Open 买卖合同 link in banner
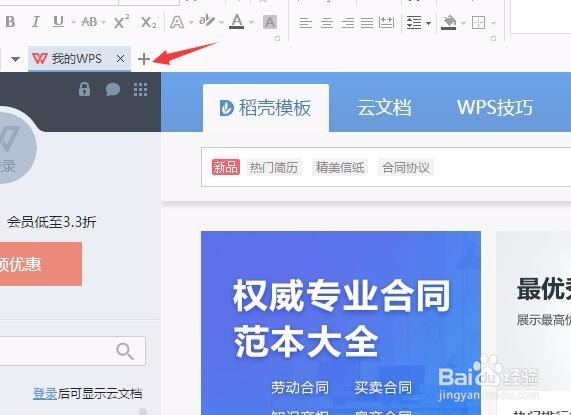The width and height of the screenshot is (571, 415). [x=383, y=387]
